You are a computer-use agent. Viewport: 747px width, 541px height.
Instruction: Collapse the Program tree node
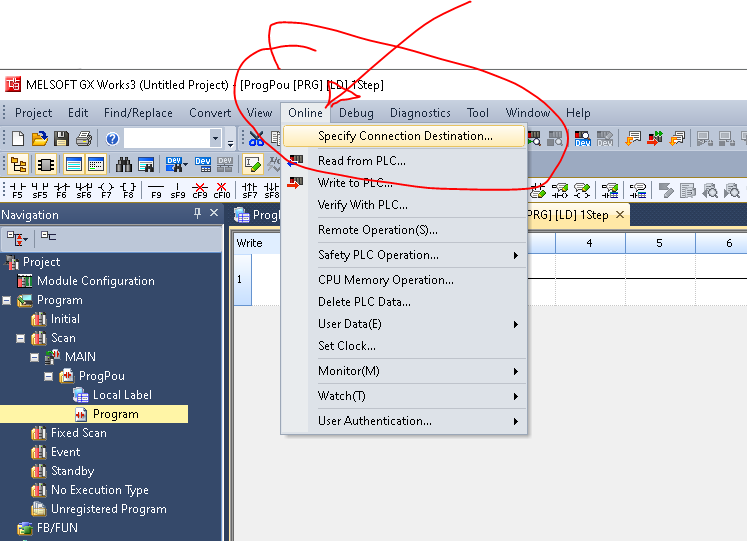point(7,301)
